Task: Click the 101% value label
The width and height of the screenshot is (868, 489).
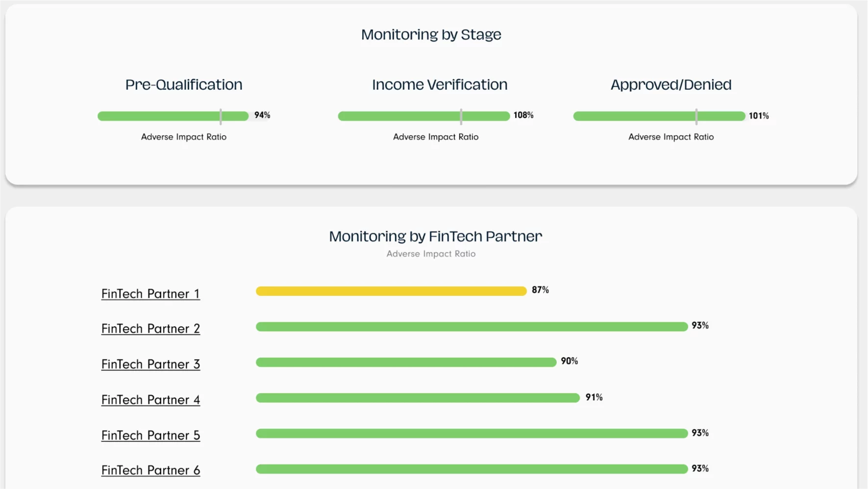Action: 759,116
